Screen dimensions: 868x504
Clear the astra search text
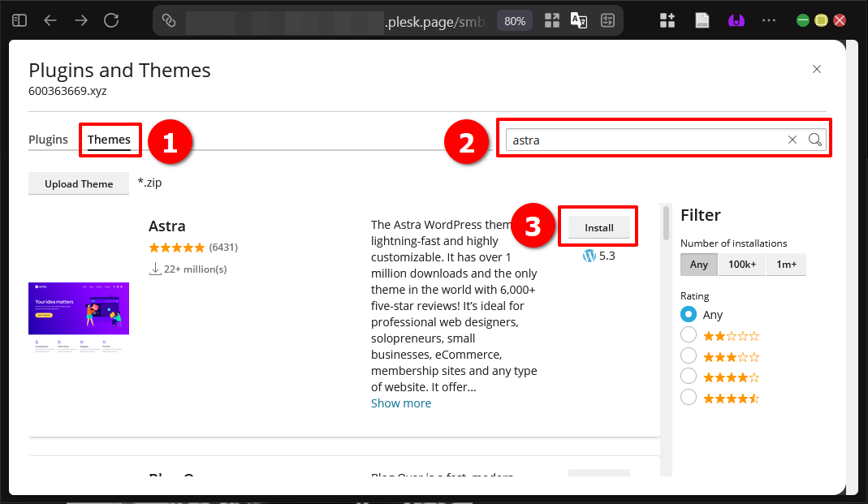click(x=792, y=140)
